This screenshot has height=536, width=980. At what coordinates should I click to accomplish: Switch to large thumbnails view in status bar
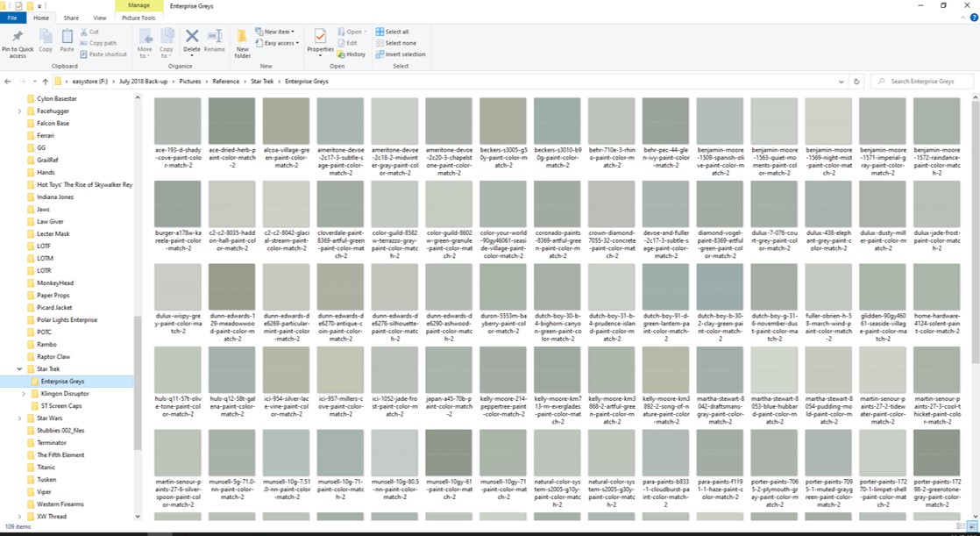(x=972, y=526)
